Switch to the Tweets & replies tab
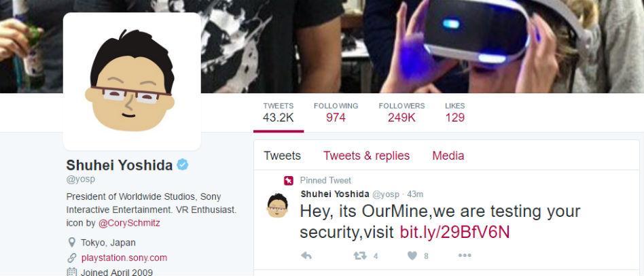 tap(366, 156)
